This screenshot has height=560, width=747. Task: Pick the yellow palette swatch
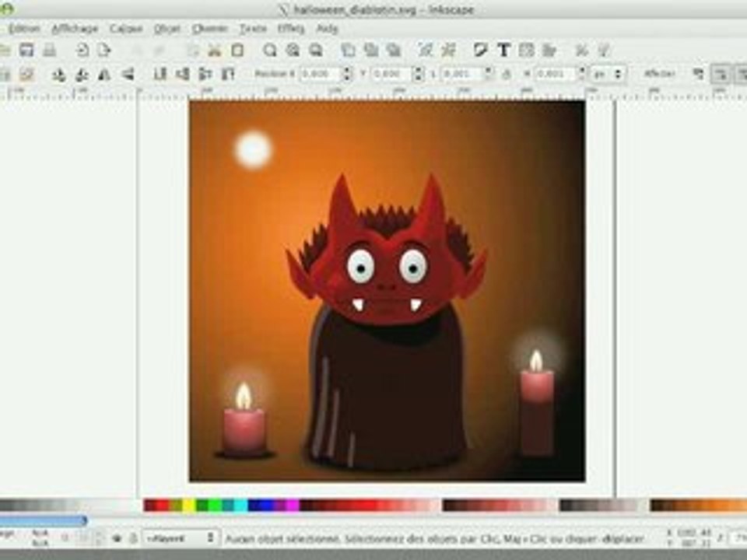189,506
